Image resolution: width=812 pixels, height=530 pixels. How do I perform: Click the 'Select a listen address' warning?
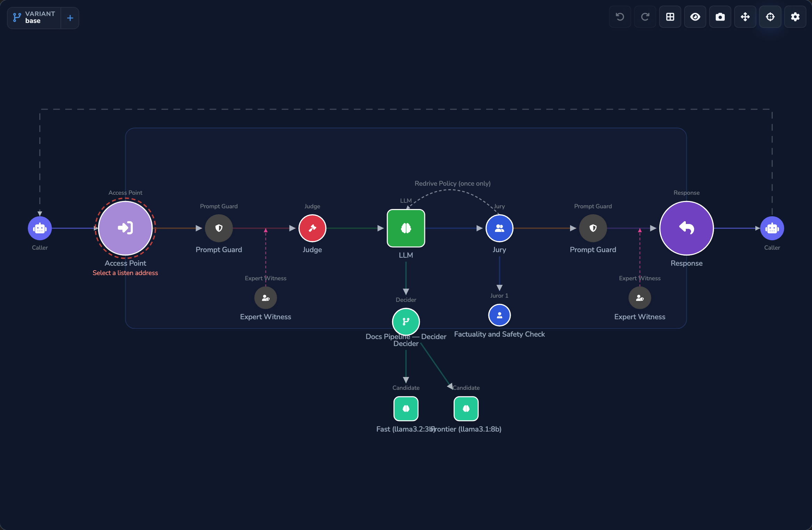coord(125,273)
